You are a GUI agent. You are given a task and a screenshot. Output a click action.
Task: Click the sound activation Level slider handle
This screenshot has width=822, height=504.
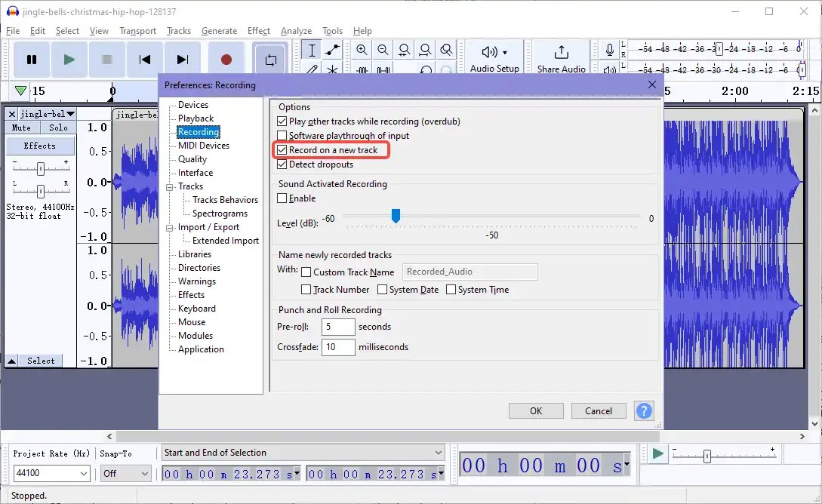396,217
